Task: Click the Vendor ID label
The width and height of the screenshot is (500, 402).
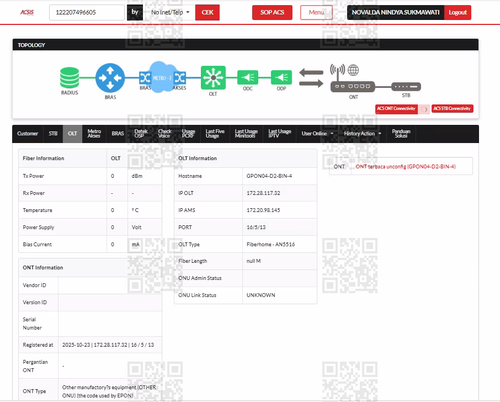Action: [x=34, y=285]
